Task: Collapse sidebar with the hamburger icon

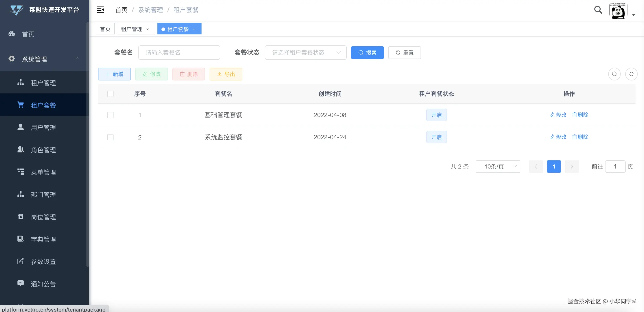Action: (x=100, y=10)
